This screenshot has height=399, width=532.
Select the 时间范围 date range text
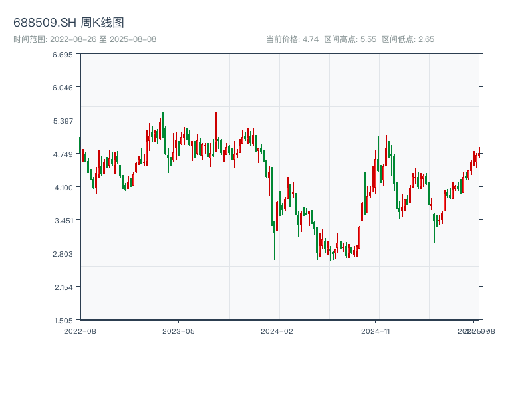85,39
